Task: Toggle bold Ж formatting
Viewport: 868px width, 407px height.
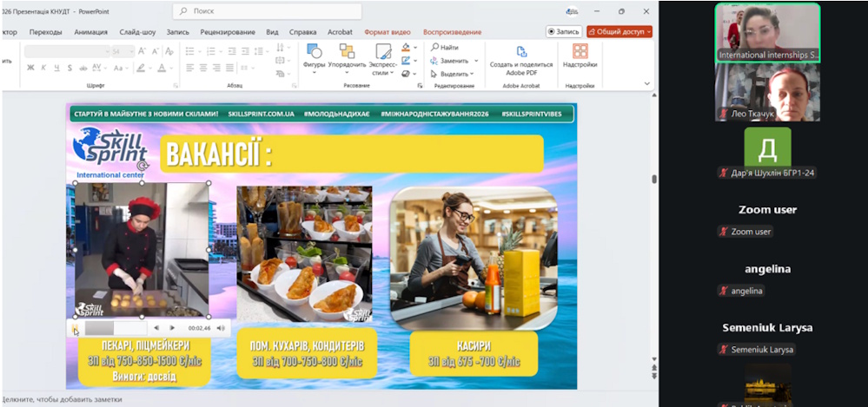Action: coord(30,68)
